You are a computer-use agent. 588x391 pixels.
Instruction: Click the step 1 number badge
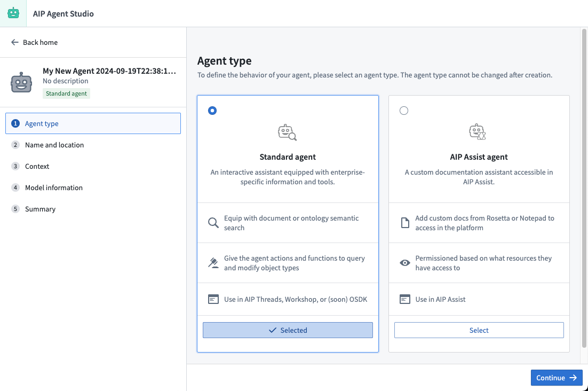[15, 123]
